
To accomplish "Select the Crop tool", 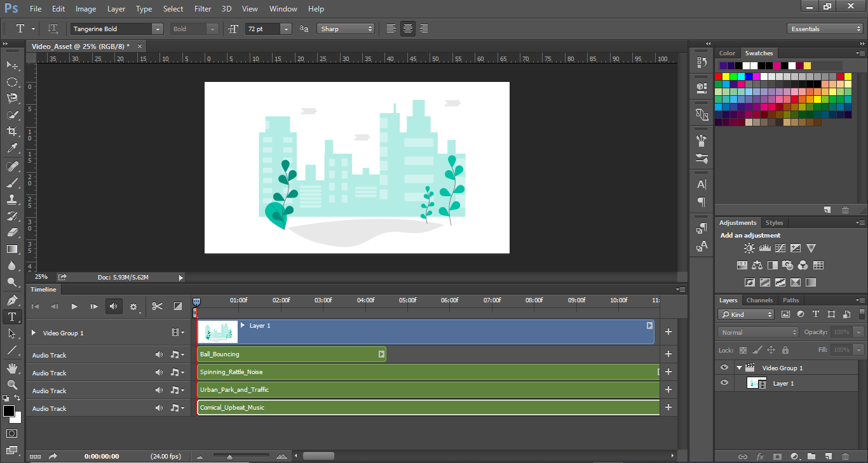I will pyautogui.click(x=11, y=131).
